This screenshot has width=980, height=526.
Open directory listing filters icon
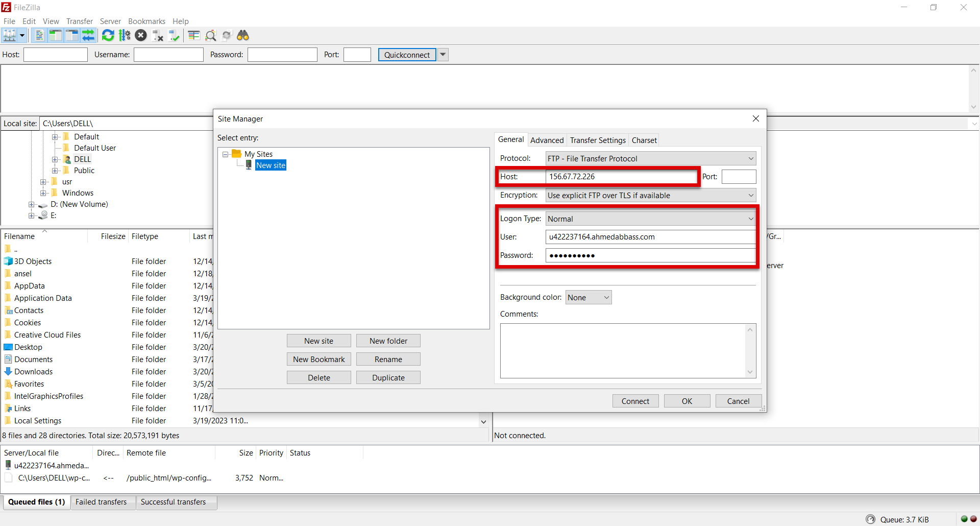click(x=194, y=35)
